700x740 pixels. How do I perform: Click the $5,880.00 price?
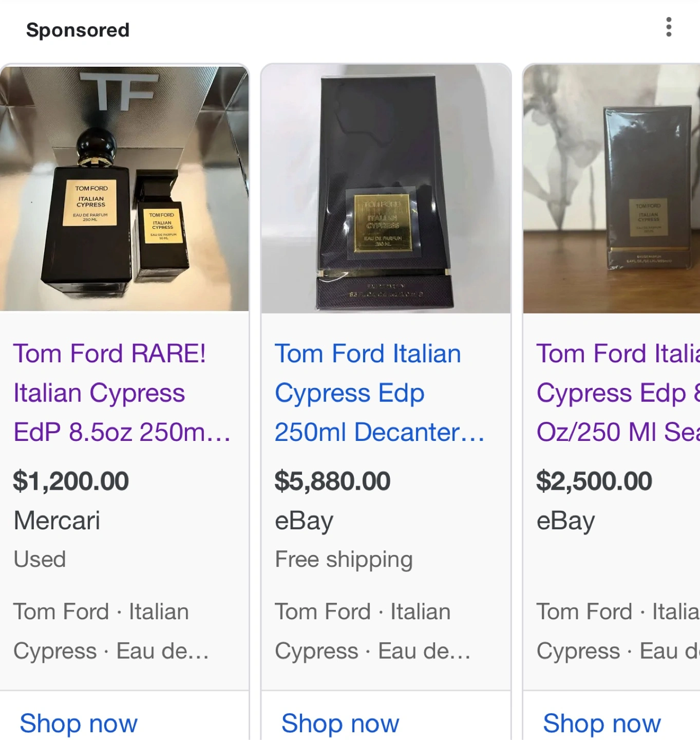[332, 481]
